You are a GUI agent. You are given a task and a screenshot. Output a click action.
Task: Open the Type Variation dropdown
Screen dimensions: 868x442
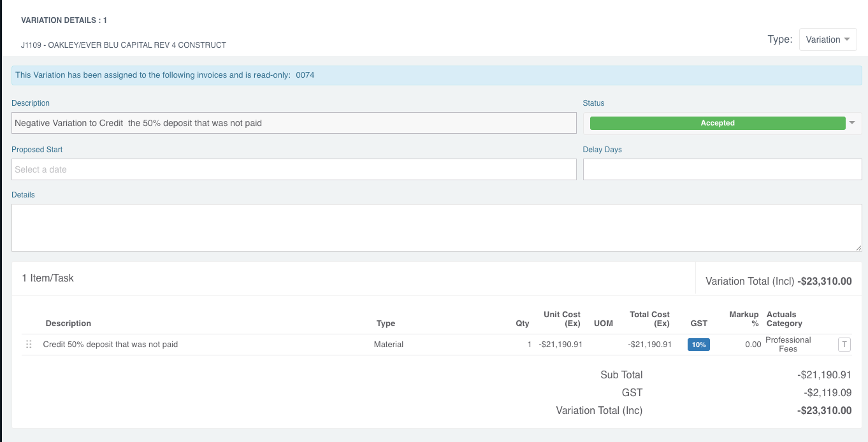(827, 39)
